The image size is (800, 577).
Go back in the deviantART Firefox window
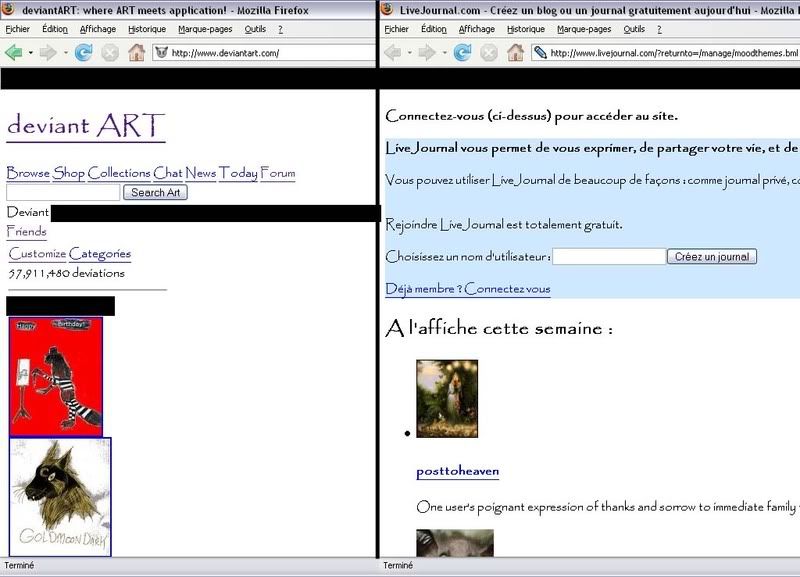tap(14, 52)
